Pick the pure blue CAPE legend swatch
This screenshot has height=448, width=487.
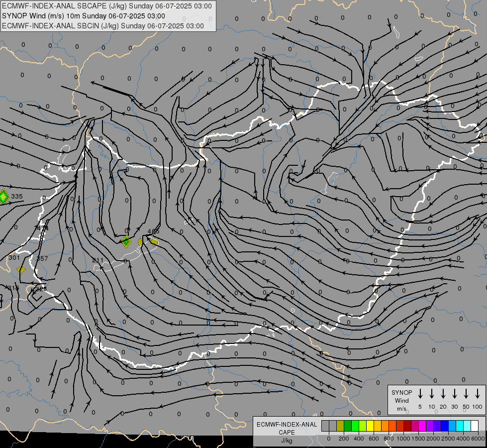click(x=445, y=426)
